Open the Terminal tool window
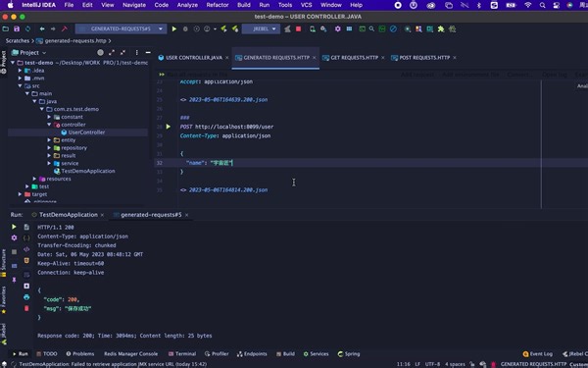Viewport: 588px width, 368px height. [x=182, y=353]
